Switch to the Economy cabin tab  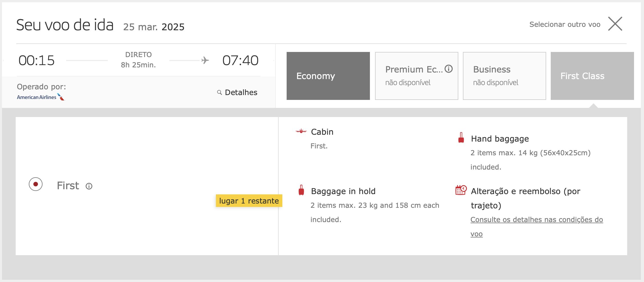(x=328, y=76)
